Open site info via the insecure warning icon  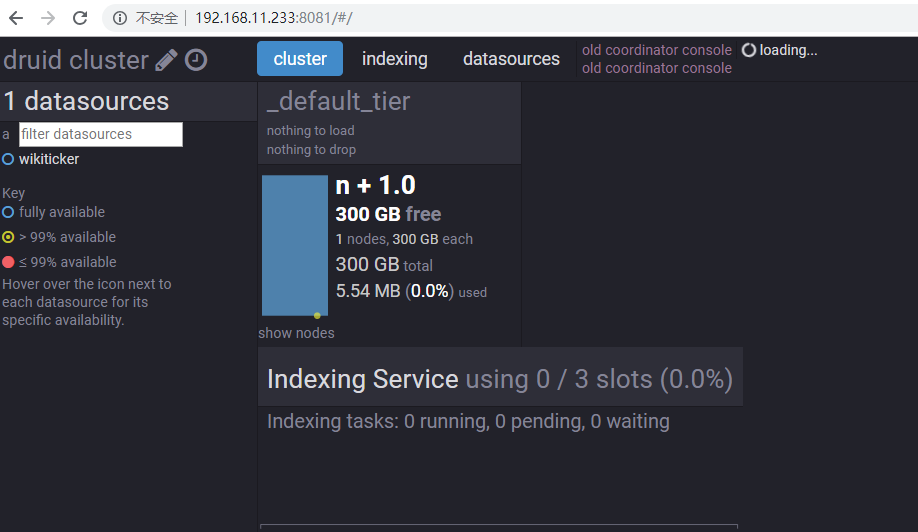(x=120, y=18)
